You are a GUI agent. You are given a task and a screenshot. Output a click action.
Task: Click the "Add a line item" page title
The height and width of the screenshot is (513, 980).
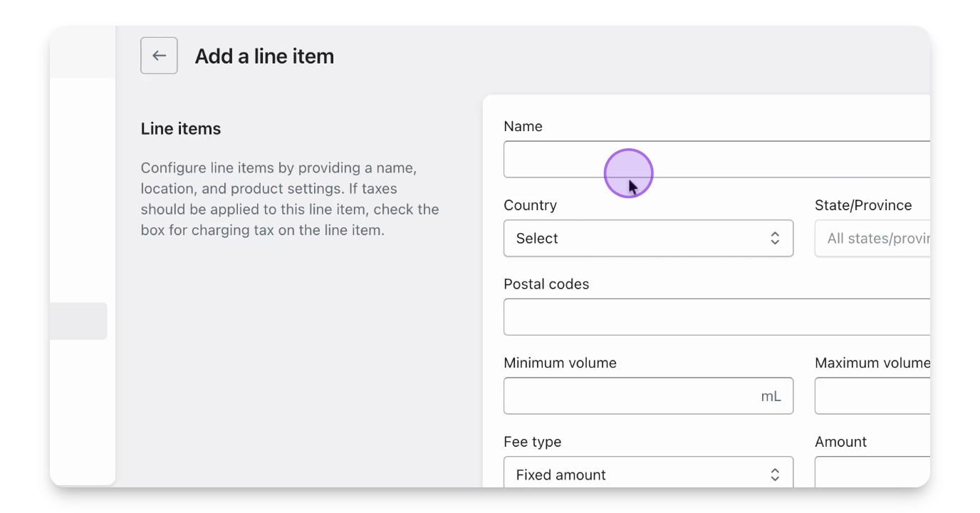[264, 56]
